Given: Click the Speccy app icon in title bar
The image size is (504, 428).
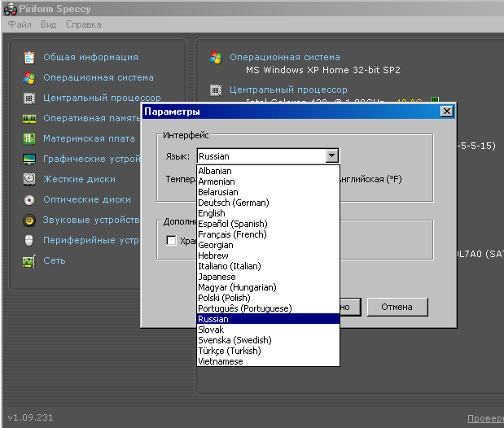Looking at the screenshot, I should coord(11,9).
